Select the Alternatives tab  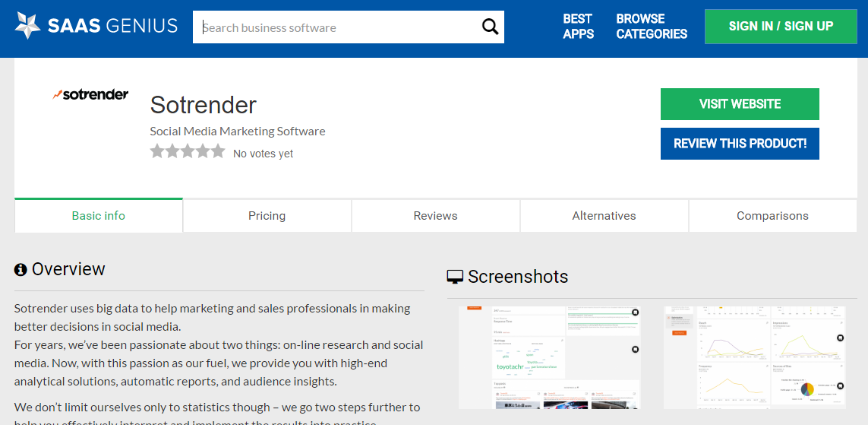coord(604,216)
